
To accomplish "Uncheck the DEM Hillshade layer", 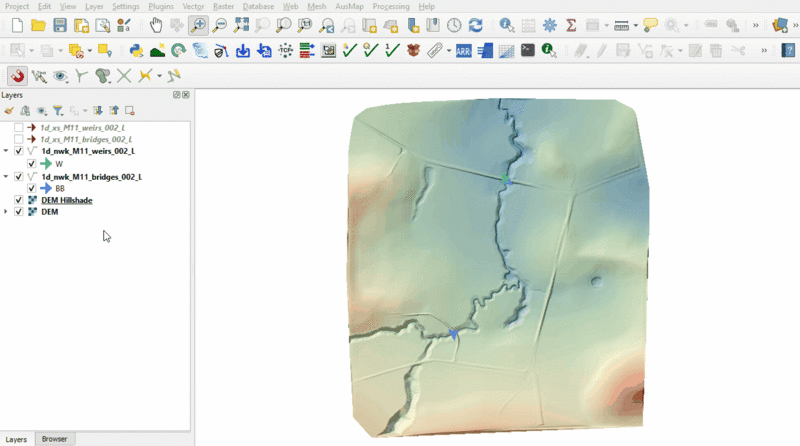I will pyautogui.click(x=18, y=200).
